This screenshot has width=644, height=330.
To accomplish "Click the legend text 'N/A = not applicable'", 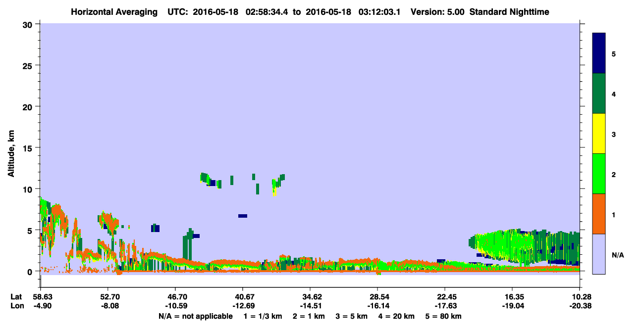I will pos(196,316).
